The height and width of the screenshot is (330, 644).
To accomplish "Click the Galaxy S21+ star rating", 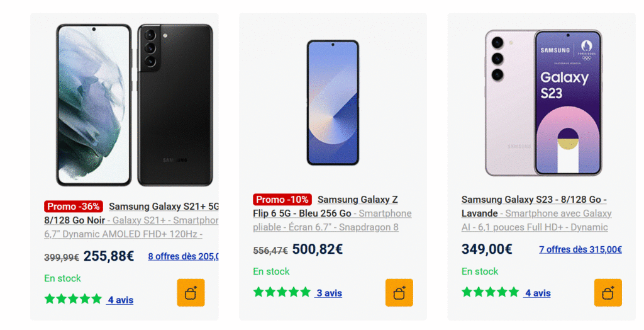I will click(73, 299).
